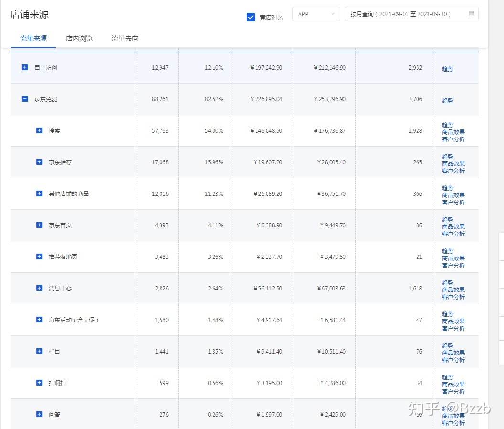This screenshot has height=429, width=504.
Task: Open 客户分析 link in 栏目 row
Action: pos(453,360)
